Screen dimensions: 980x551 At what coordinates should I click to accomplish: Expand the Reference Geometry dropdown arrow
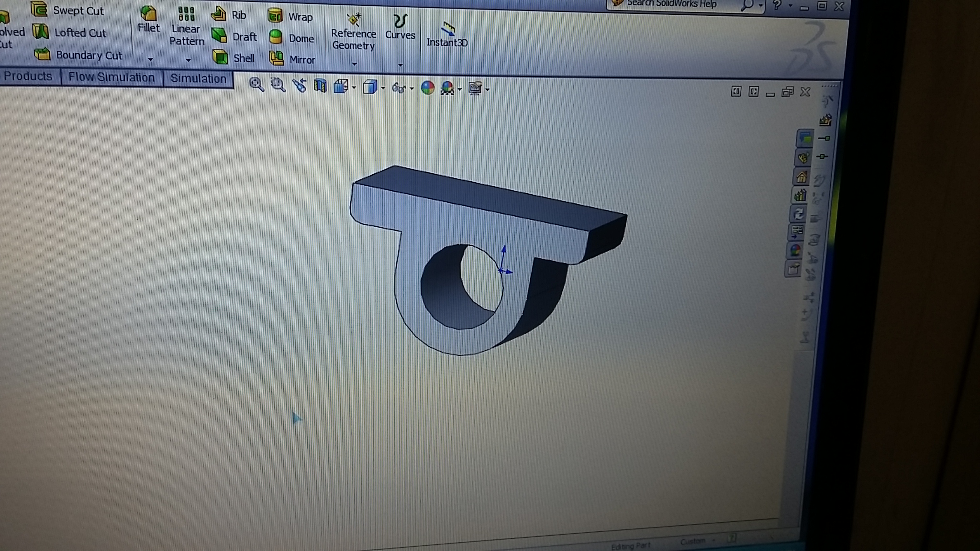354,64
